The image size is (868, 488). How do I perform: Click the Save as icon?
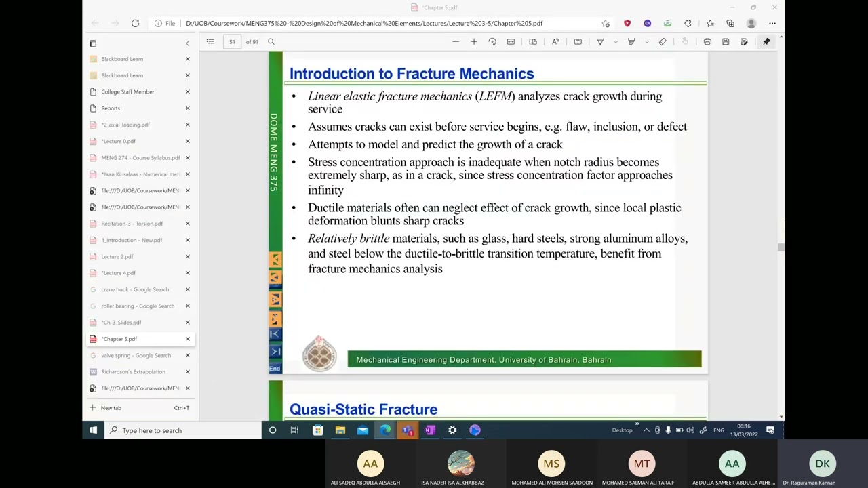744,42
